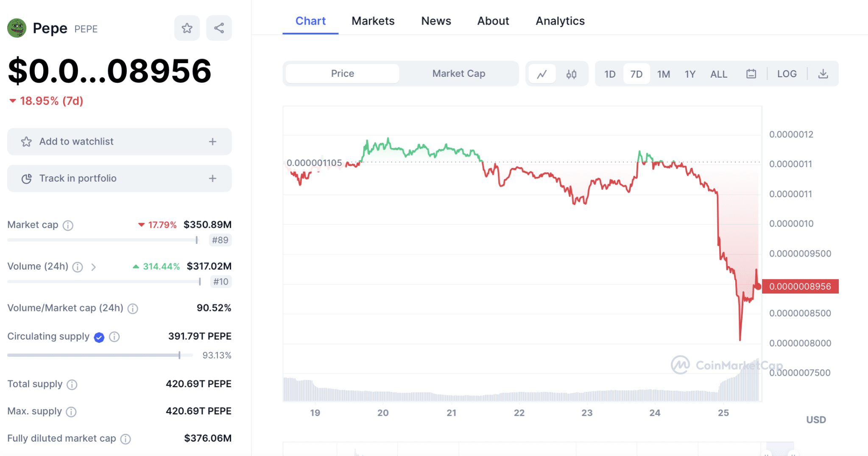This screenshot has width=868, height=456.
Task: Click the Volume rank progress bar
Action: [x=104, y=282]
